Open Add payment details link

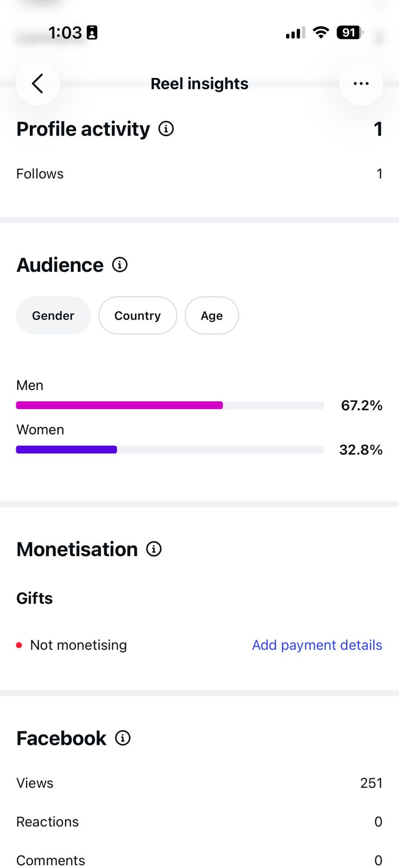click(x=317, y=645)
